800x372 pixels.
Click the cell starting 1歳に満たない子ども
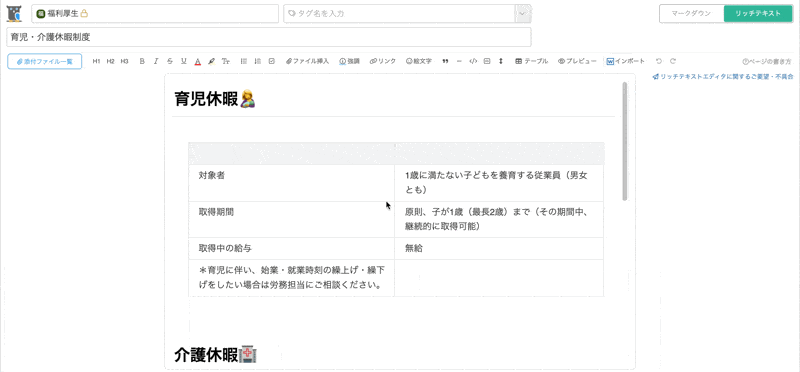[499, 183]
